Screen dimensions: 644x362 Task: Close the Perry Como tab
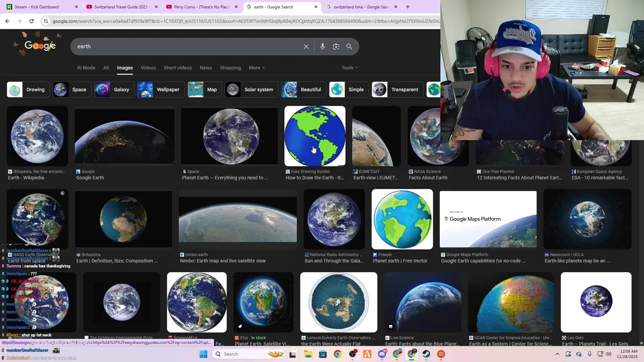tap(236, 7)
